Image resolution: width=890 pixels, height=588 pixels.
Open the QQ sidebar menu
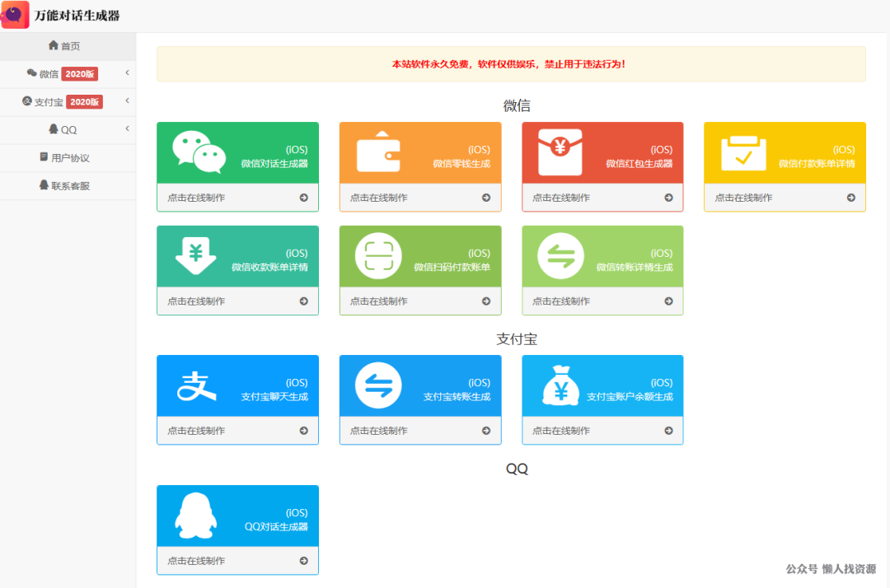[x=68, y=130]
